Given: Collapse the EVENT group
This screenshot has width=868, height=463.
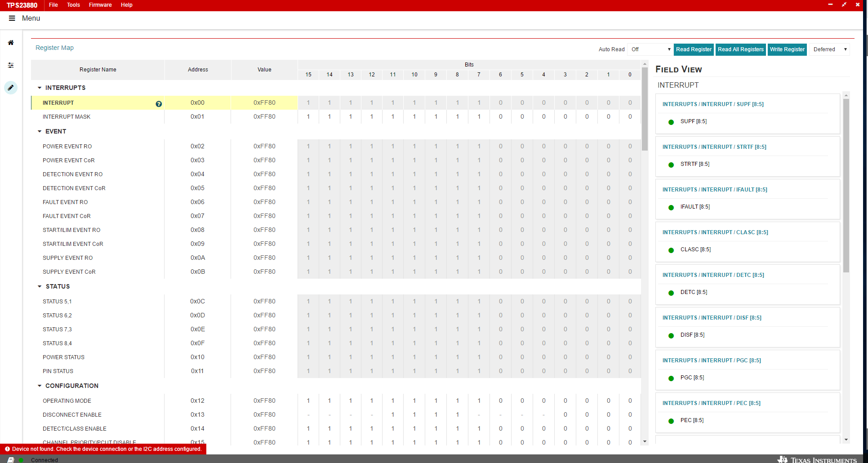Looking at the screenshot, I should (40, 131).
